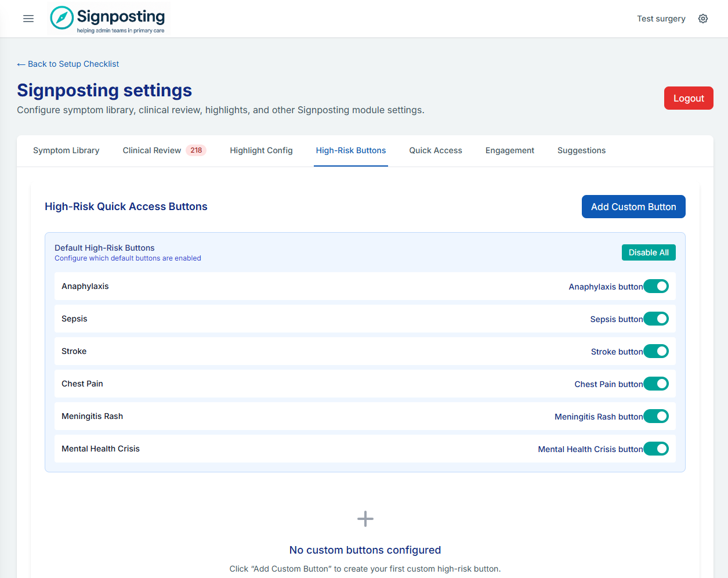The image size is (728, 578).
Task: Go to the Quick Access tab
Action: [436, 150]
